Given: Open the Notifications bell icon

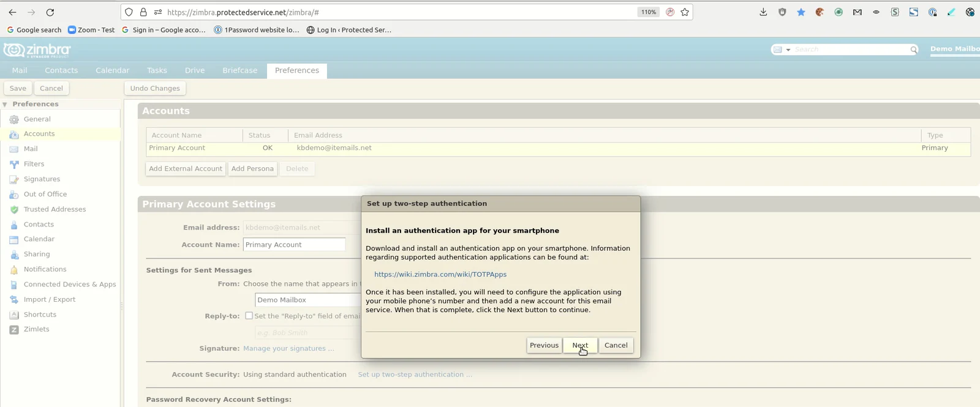Looking at the screenshot, I should [14, 270].
